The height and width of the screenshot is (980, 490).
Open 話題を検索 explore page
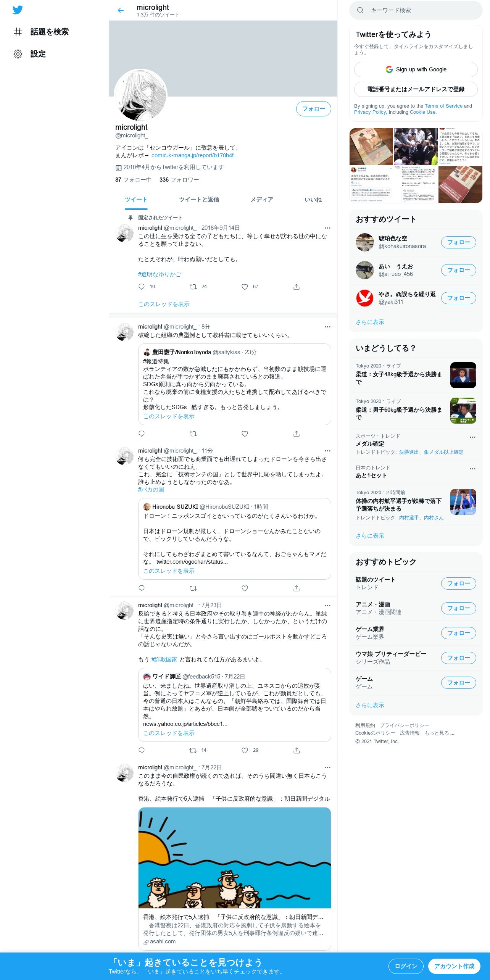coord(41,32)
